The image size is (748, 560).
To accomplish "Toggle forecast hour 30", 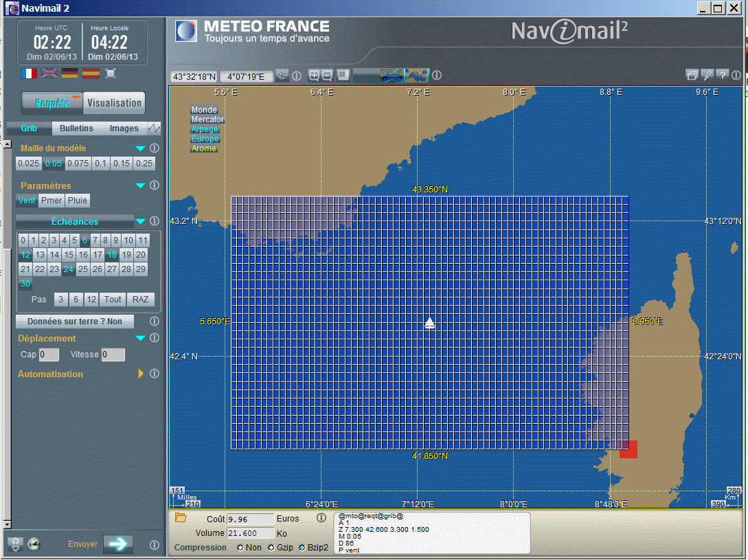I will click(x=25, y=284).
